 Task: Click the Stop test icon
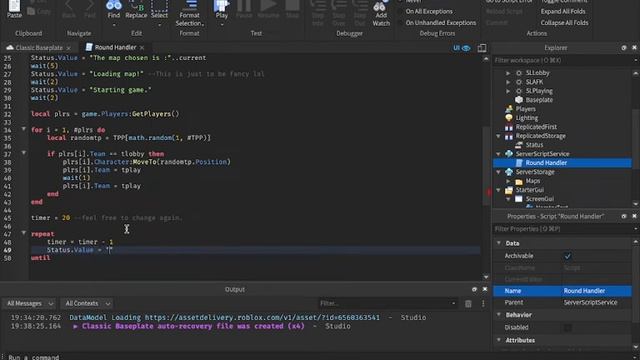(x=292, y=5)
